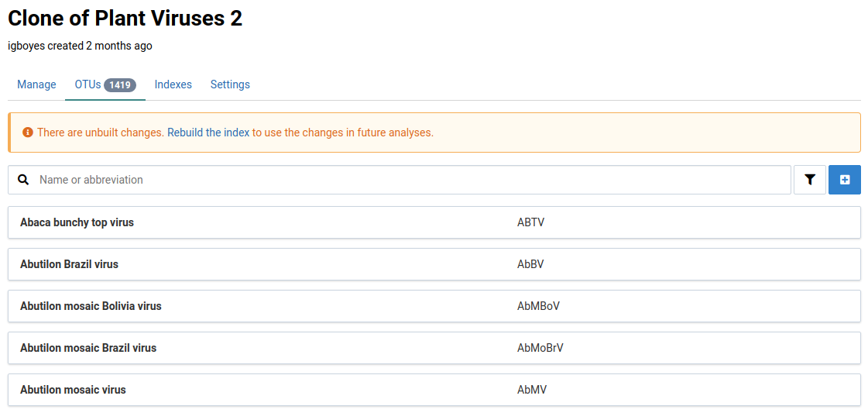Choose the Abutilon mosaic virus entry

tap(73, 390)
